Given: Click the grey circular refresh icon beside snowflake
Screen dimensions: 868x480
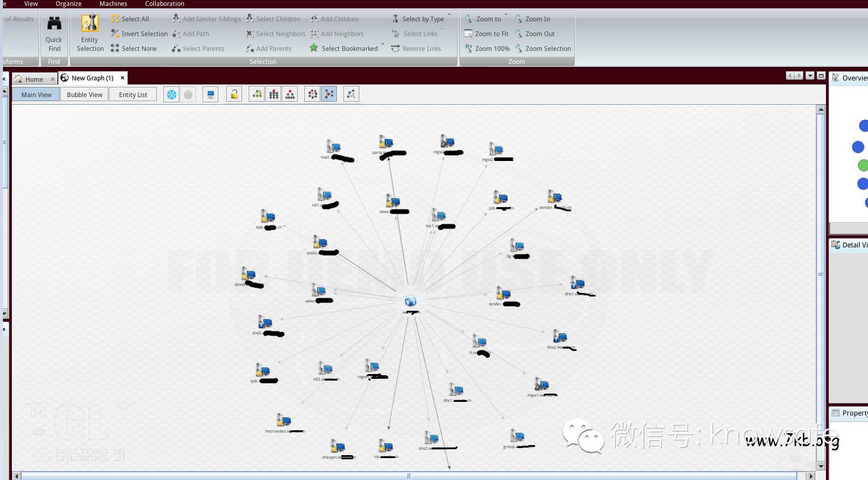Looking at the screenshot, I should pos(188,94).
